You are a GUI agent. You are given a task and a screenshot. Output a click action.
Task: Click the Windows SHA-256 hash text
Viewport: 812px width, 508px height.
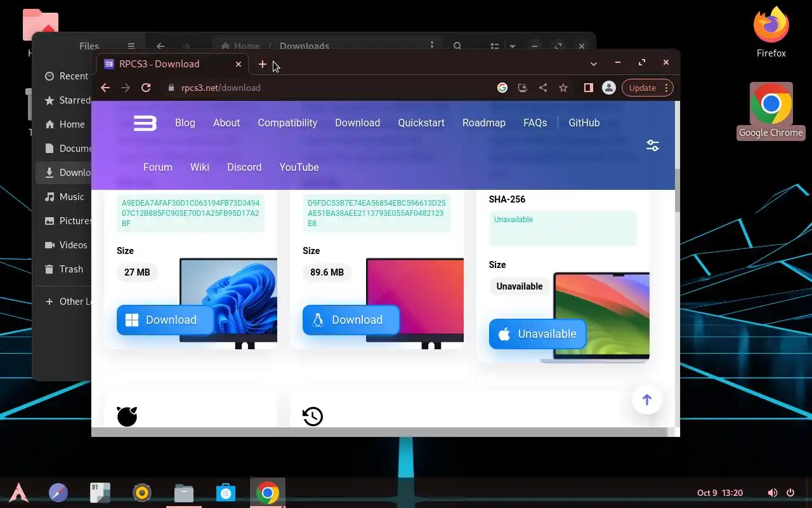[190, 213]
